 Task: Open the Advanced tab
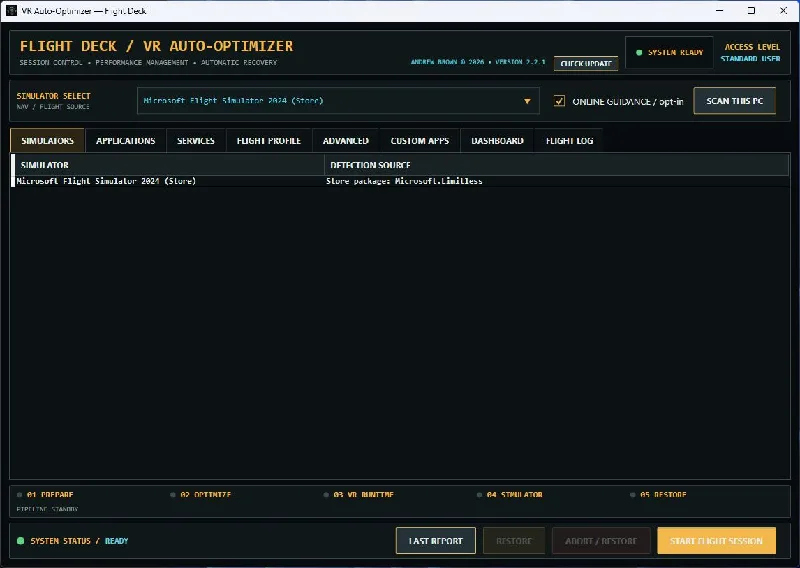[346, 141]
